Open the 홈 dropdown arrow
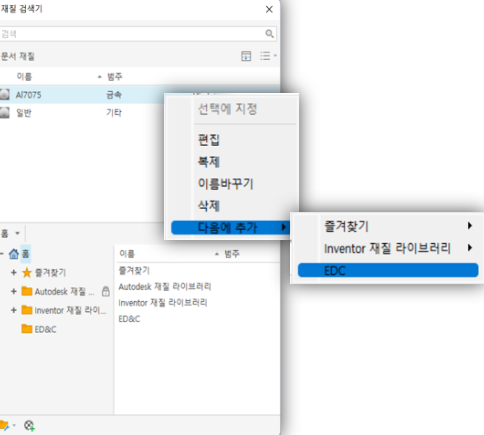Image resolution: width=484 pixels, height=435 pixels. coord(18,233)
